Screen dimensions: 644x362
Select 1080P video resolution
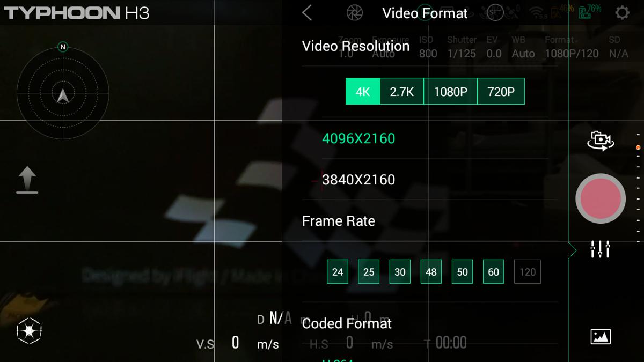click(450, 92)
